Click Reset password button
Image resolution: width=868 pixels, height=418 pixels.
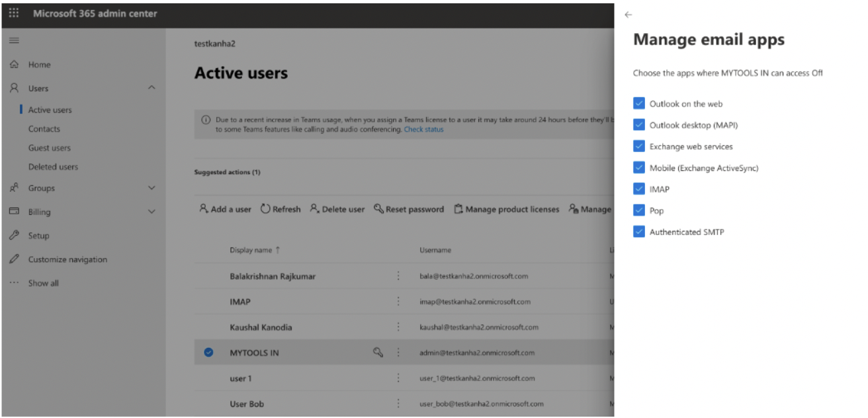pos(409,209)
